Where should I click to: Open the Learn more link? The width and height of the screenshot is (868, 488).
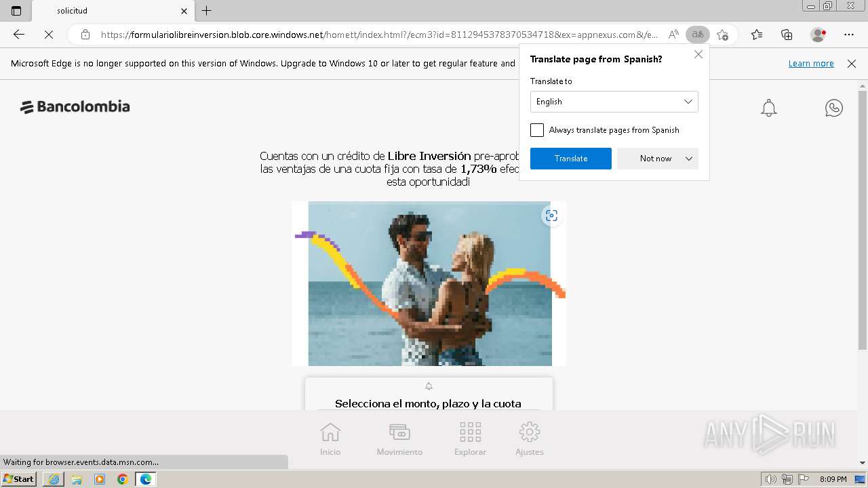pos(811,64)
